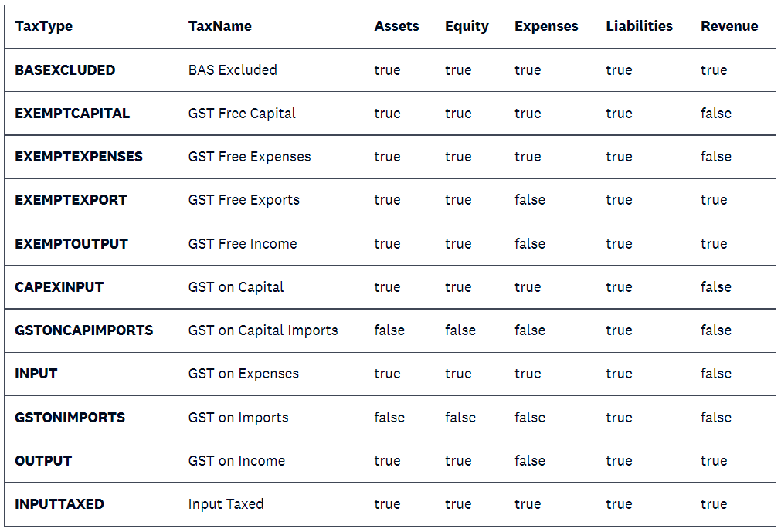Click the Liabilities column header

click(639, 26)
